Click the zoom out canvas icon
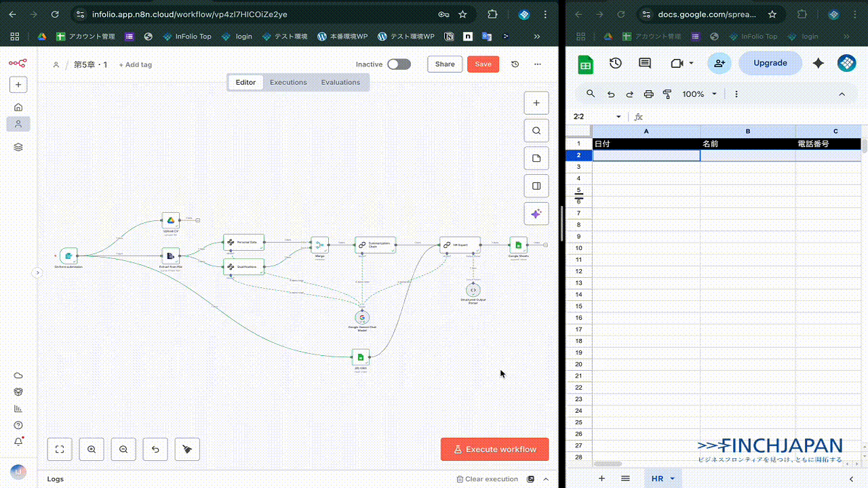Viewport: 868px width, 488px height. click(123, 449)
